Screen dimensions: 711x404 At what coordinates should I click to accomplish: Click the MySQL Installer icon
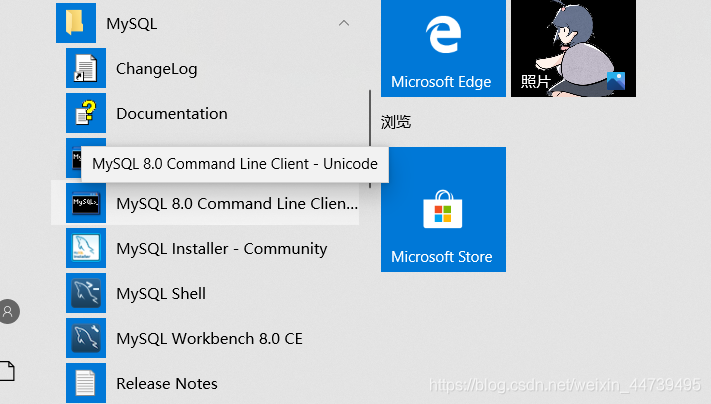point(85,249)
